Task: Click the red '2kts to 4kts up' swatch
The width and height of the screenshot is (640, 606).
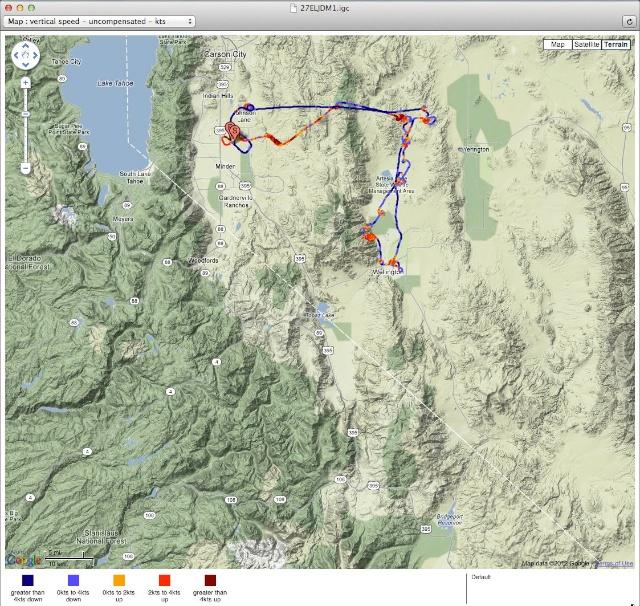Action: tap(164, 580)
